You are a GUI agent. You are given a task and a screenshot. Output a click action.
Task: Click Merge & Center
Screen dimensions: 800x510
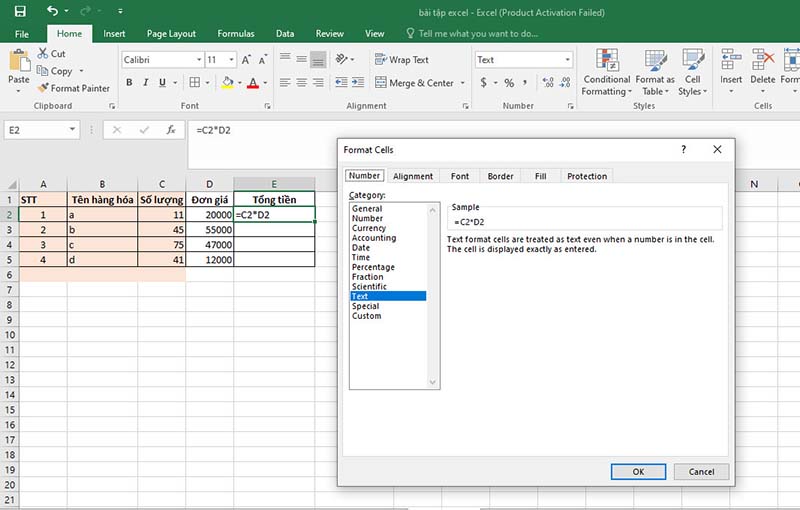[x=414, y=83]
